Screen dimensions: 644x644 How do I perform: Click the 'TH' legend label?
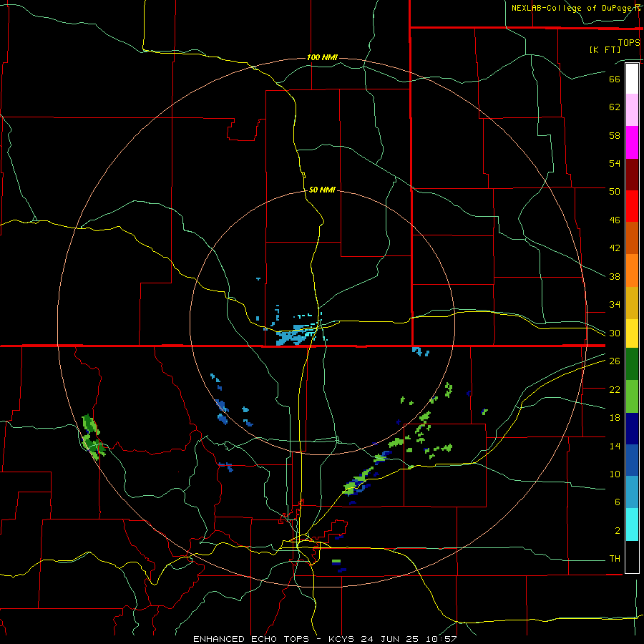point(615,559)
